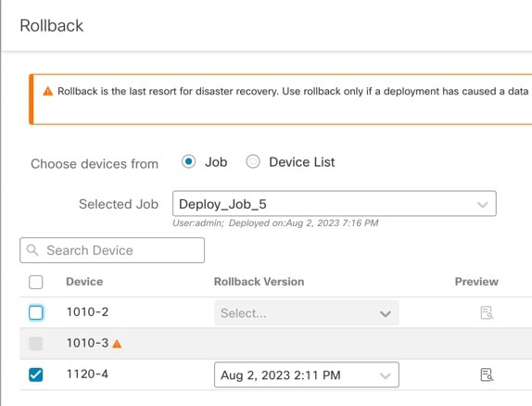This screenshot has height=406, width=532.
Task: Open the Selected Job Deploy_Job_5 dropdown
Action: 335,204
